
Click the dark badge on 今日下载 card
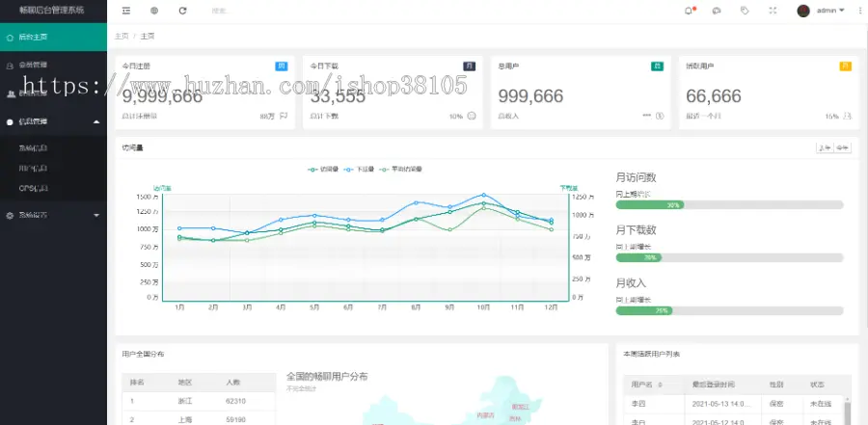pos(470,66)
